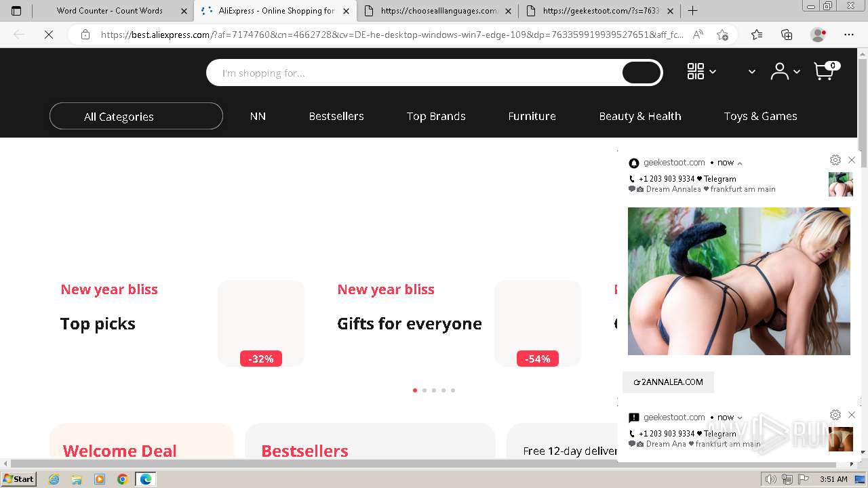This screenshot has width=868, height=488.
Task: Click the site lock info icon
Action: 85,35
